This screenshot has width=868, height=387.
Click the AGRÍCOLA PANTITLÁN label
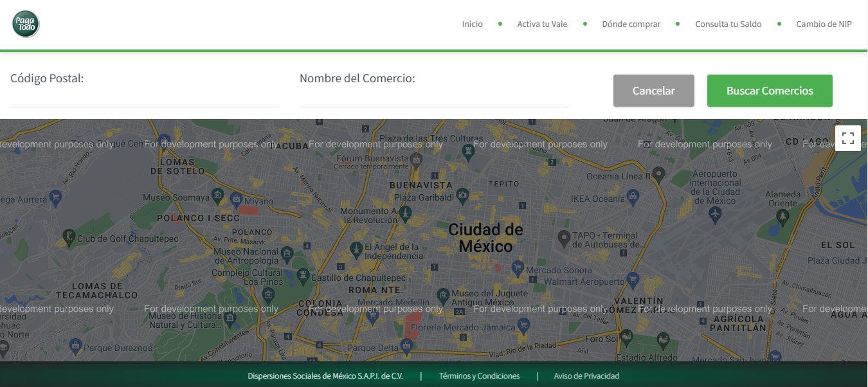click(x=737, y=323)
